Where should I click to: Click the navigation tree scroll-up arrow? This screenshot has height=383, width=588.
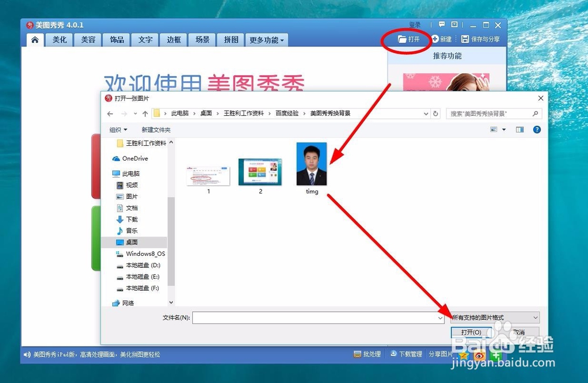click(171, 142)
